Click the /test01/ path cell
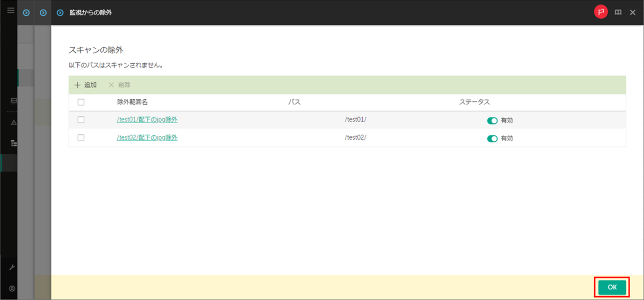Viewport: 644px width, 300px height. [355, 120]
